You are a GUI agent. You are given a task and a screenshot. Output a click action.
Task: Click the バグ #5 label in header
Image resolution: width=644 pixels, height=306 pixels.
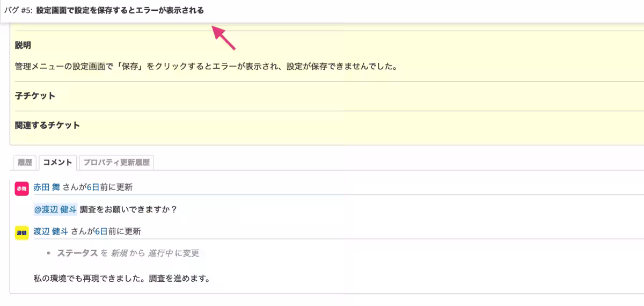pos(19,10)
